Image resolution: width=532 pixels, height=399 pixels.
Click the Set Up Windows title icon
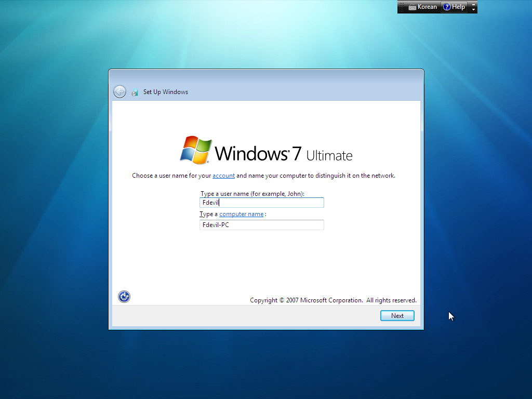[135, 92]
